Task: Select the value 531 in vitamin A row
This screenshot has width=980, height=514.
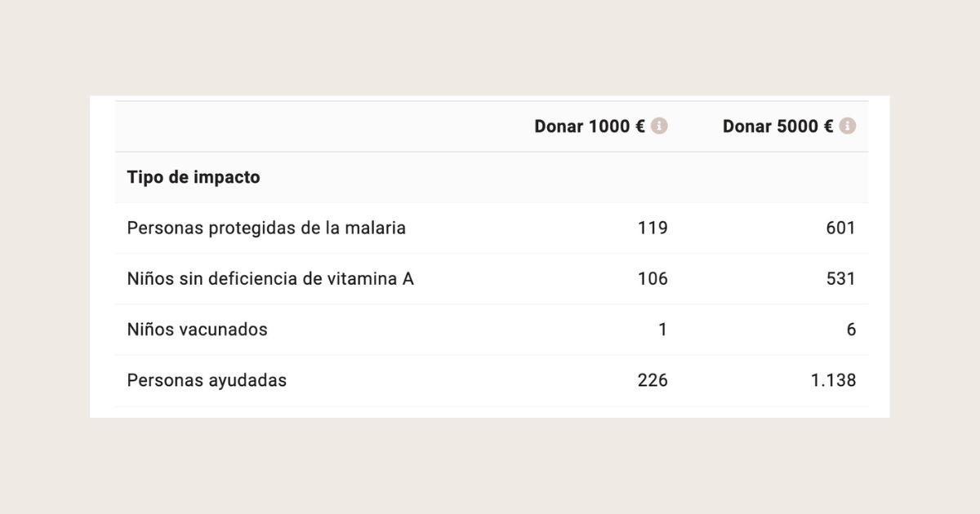Action: click(x=840, y=279)
